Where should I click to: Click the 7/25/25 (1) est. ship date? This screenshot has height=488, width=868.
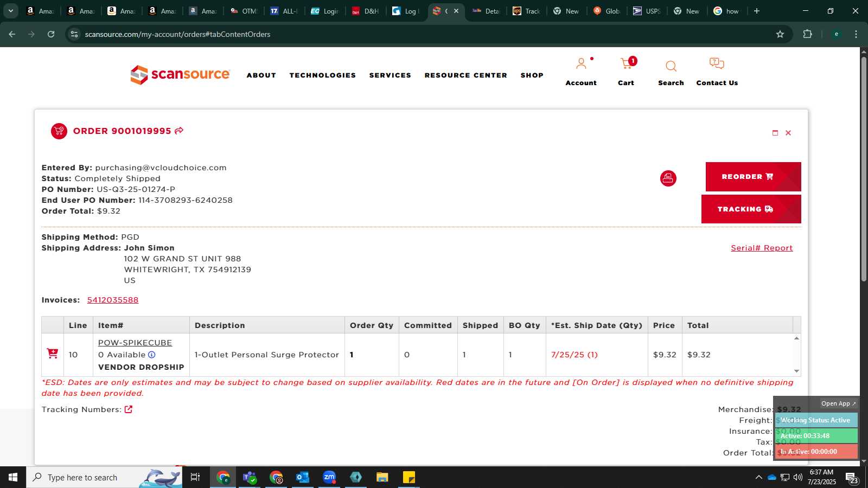575,355
